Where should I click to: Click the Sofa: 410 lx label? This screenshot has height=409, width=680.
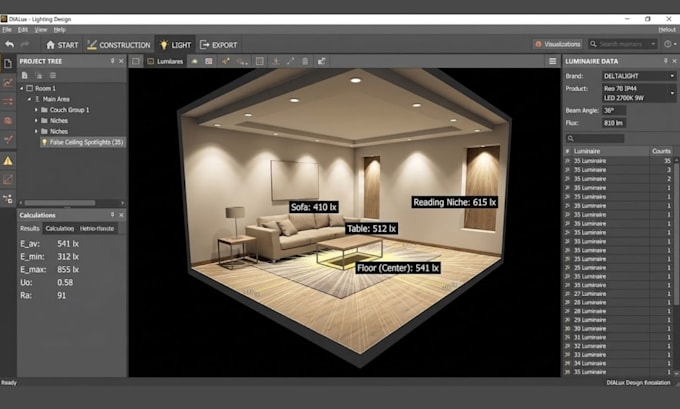(x=314, y=207)
